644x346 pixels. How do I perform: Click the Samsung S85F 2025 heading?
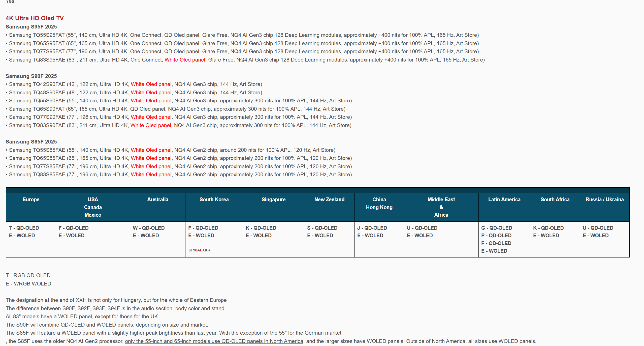pyautogui.click(x=31, y=142)
